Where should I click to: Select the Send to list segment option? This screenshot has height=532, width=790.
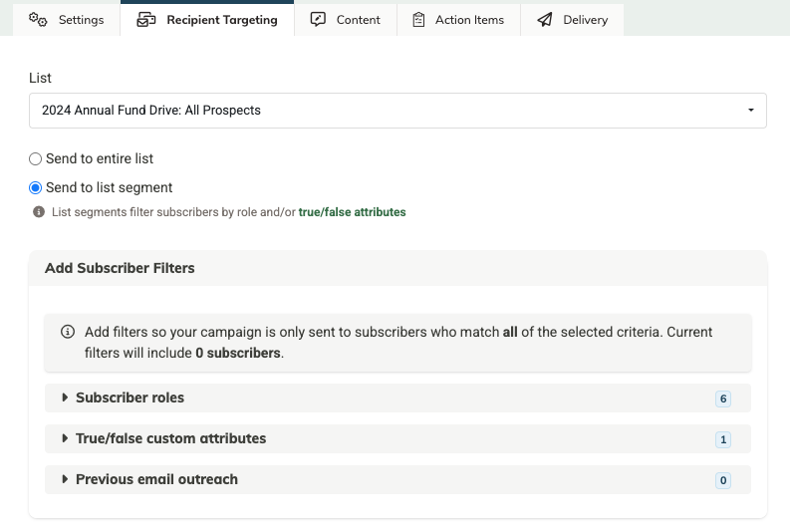(x=36, y=188)
